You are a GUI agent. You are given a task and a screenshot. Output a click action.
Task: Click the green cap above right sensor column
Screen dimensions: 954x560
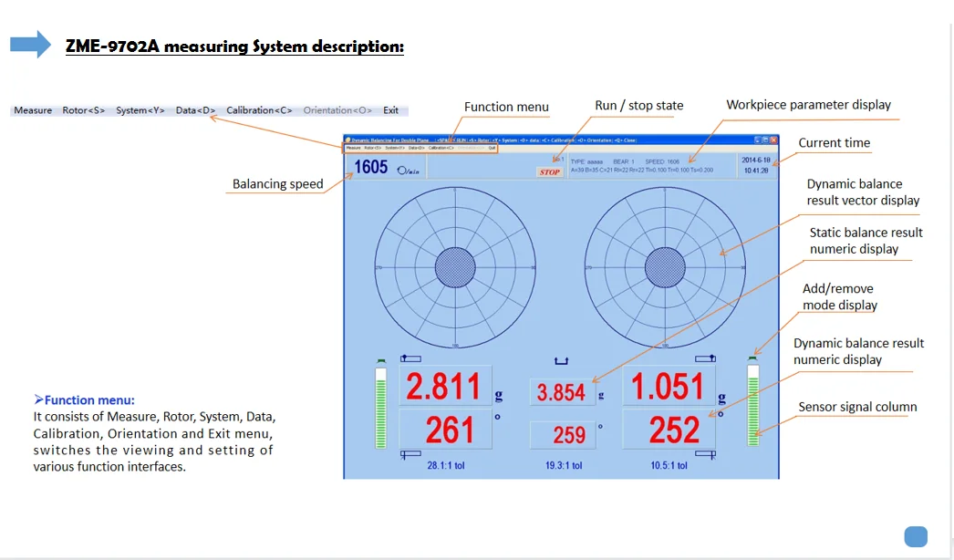point(752,358)
